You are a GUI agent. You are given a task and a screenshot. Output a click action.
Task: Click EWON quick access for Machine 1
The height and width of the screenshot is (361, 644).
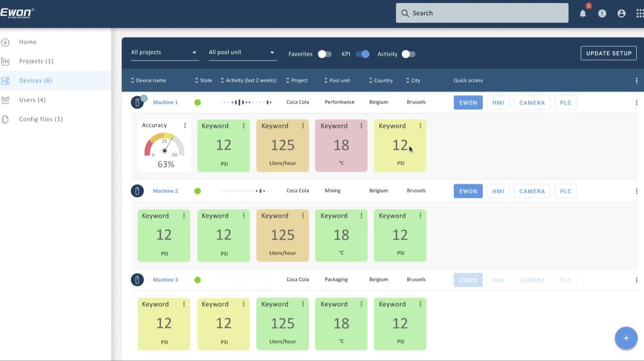[468, 103]
